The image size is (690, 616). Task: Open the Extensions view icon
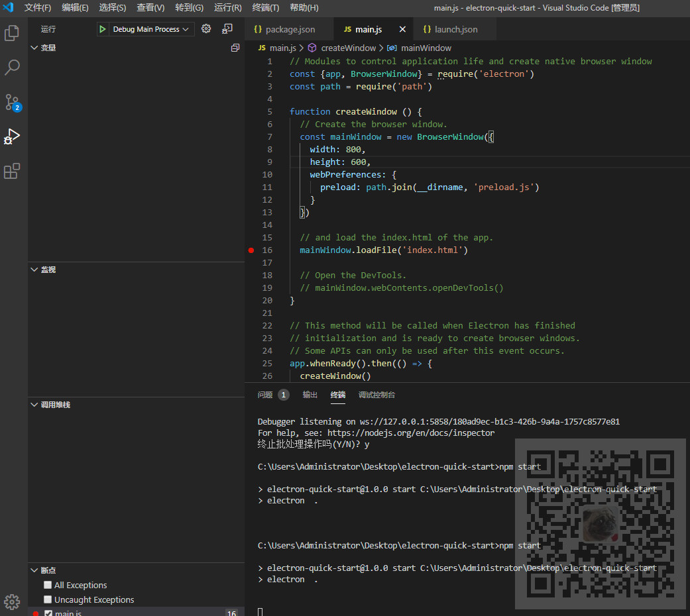(12, 171)
